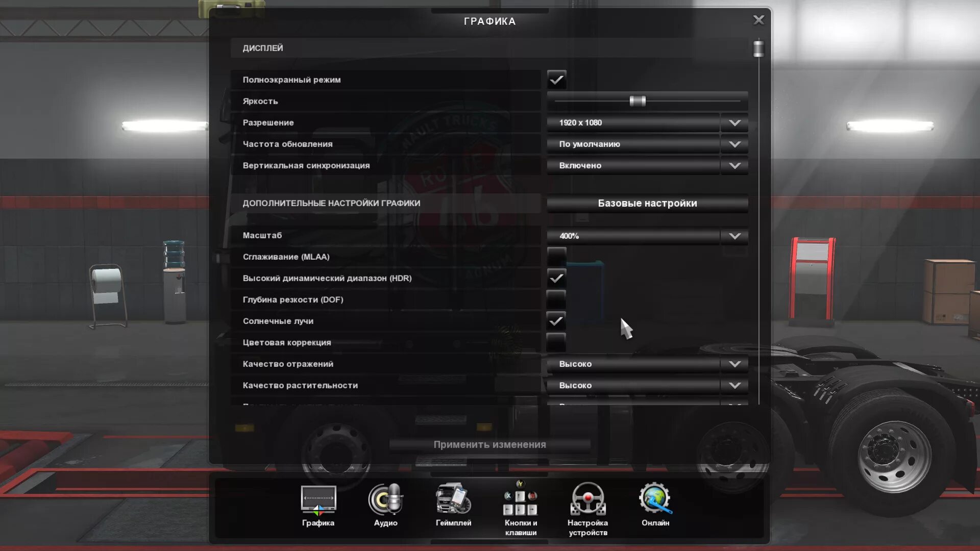Open the Геймплей truck icon
This screenshot has width=980, height=551.
point(453,500)
